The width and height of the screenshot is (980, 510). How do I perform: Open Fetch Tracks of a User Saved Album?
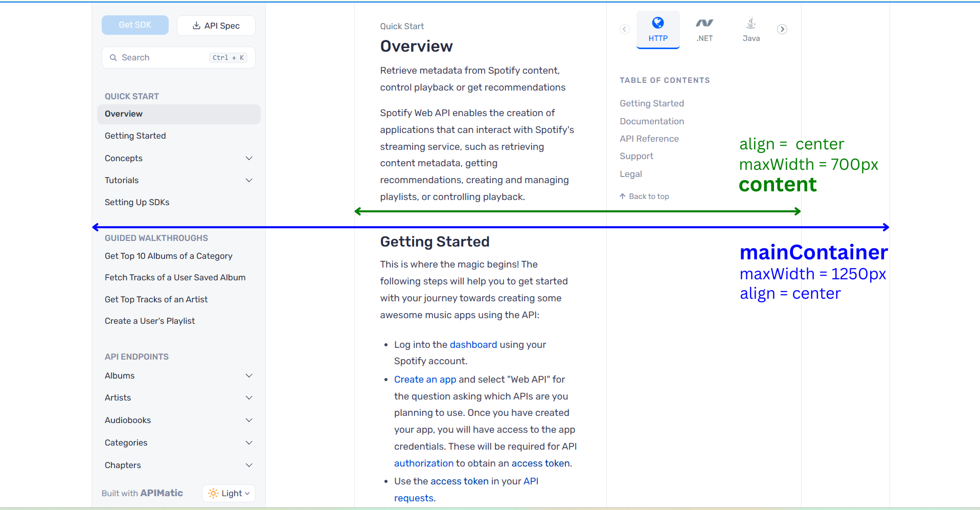click(x=175, y=278)
